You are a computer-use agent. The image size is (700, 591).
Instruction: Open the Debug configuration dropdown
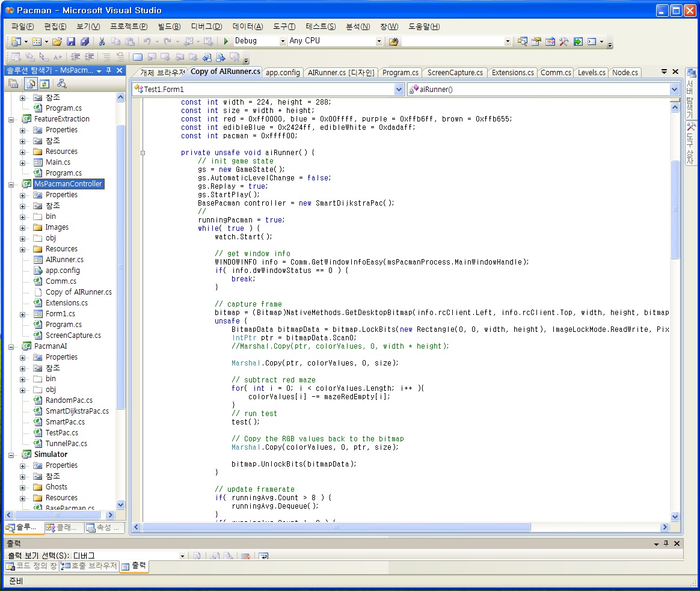coord(283,41)
